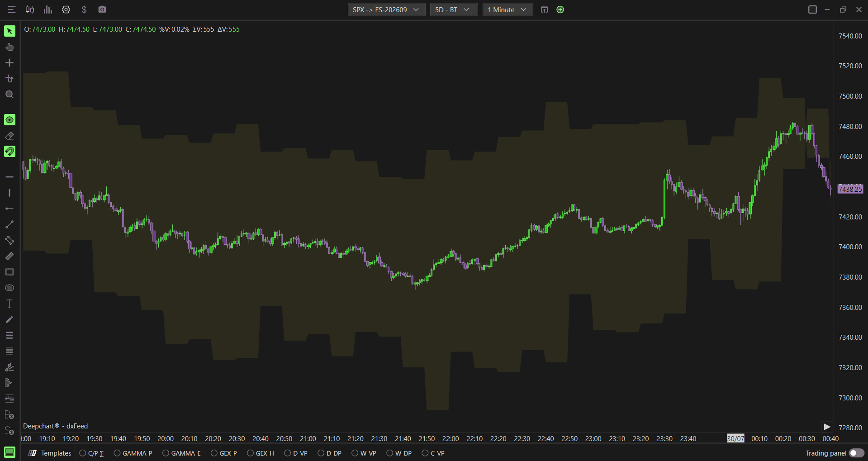The width and height of the screenshot is (868, 461).
Task: Select the S dollar position tool
Action: [x=9, y=430]
